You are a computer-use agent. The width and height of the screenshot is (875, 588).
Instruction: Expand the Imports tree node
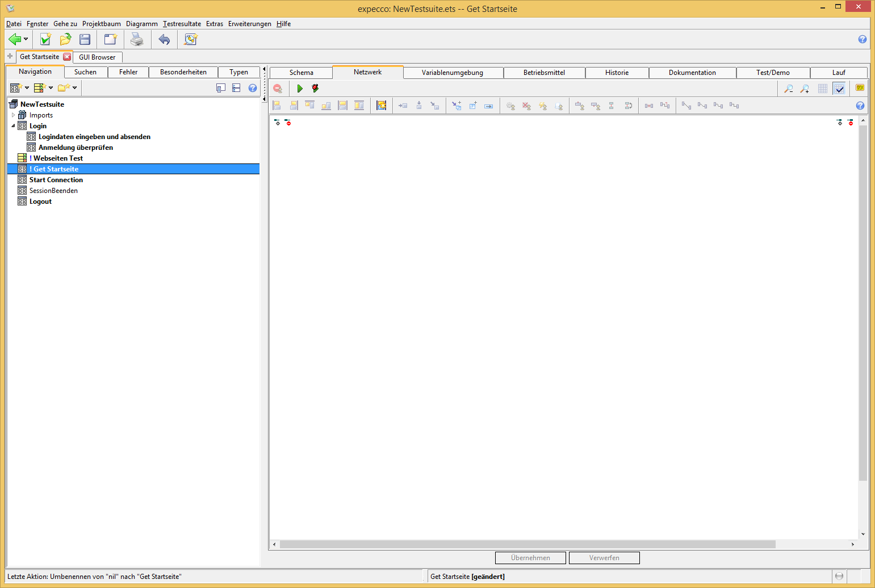(14, 115)
